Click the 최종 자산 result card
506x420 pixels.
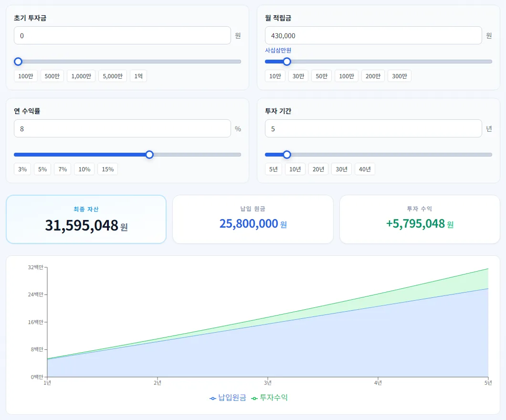click(x=86, y=220)
